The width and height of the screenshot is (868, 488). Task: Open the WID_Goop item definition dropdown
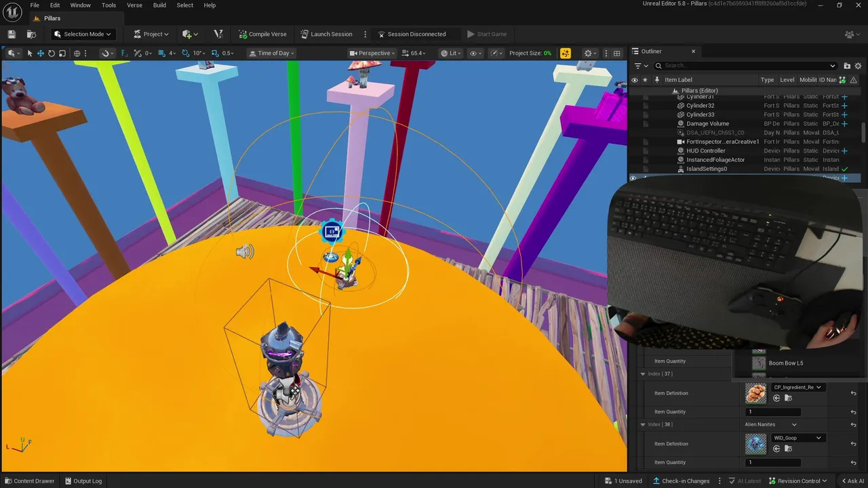[x=797, y=438]
